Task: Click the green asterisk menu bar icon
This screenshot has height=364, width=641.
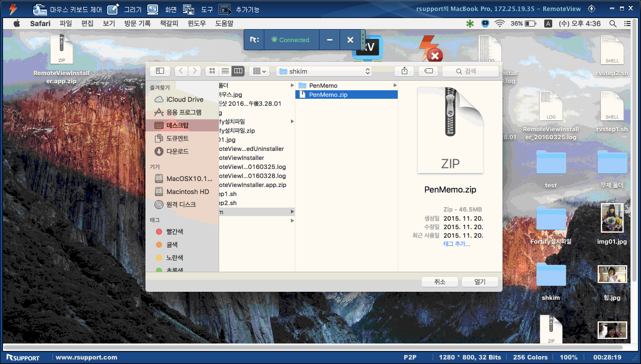Action: coord(469,24)
